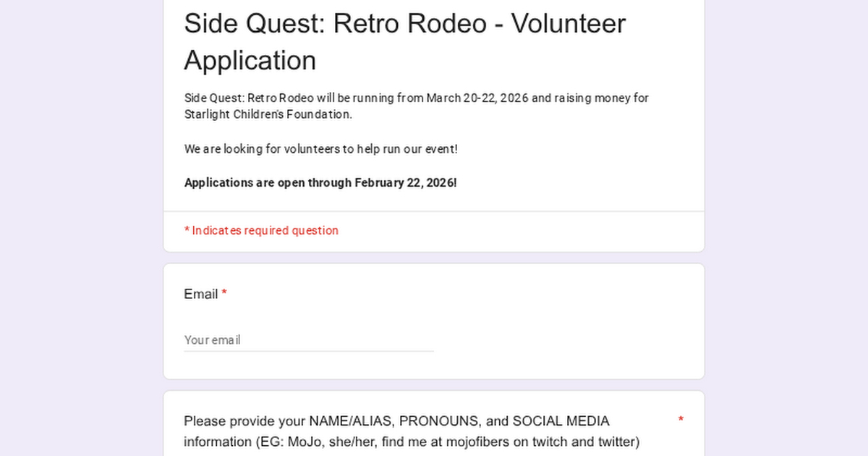Viewport: 868px width, 456px height.
Task: Click the word "Application" on the title's second line
Action: (250, 61)
